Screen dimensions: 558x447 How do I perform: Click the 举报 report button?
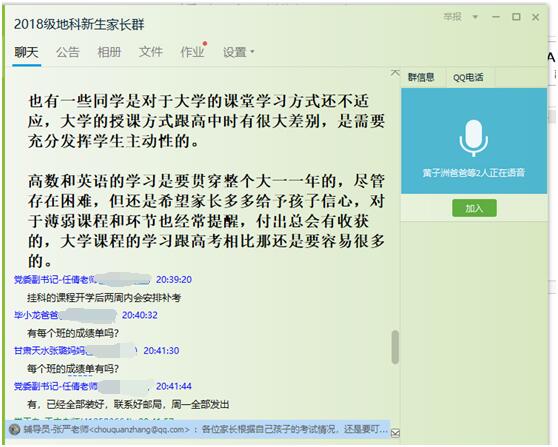[453, 17]
